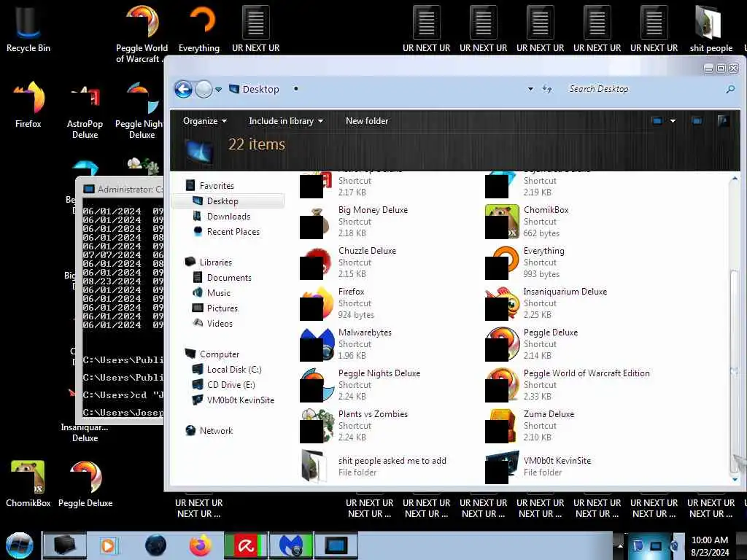Open Avira from the taskbar
Viewport: 747px width, 560px height.
[246, 545]
